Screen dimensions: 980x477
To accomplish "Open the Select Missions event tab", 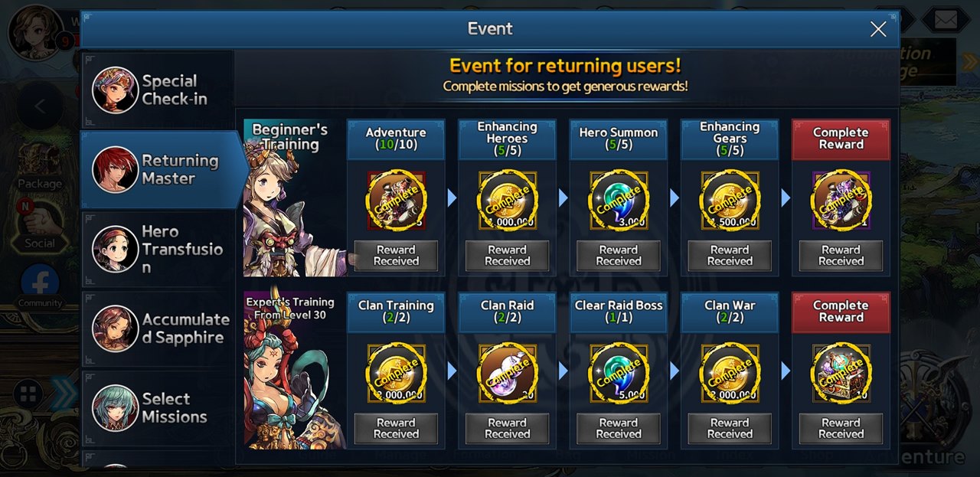I will 158,408.
